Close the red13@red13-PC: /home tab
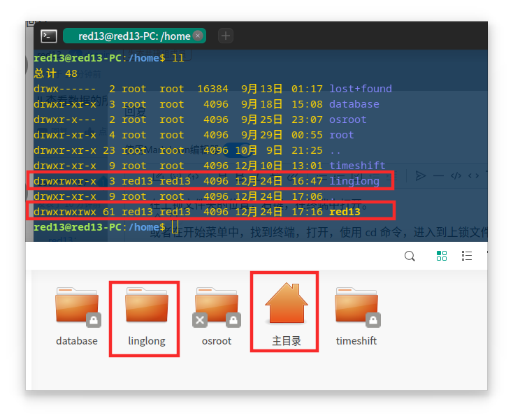 (x=198, y=36)
